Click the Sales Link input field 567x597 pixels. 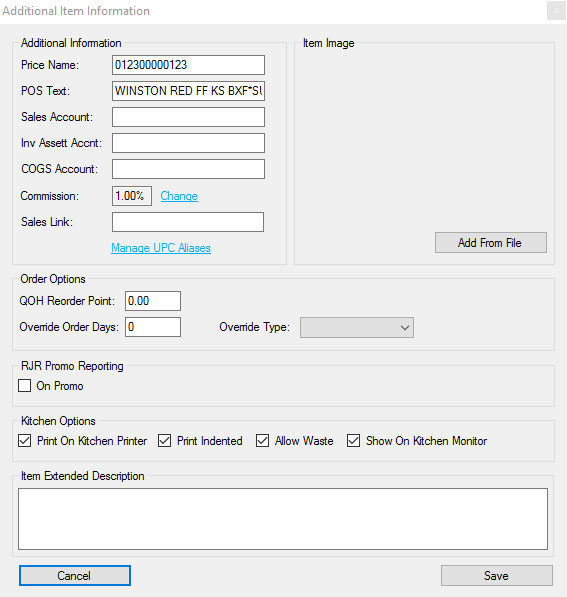pos(188,222)
